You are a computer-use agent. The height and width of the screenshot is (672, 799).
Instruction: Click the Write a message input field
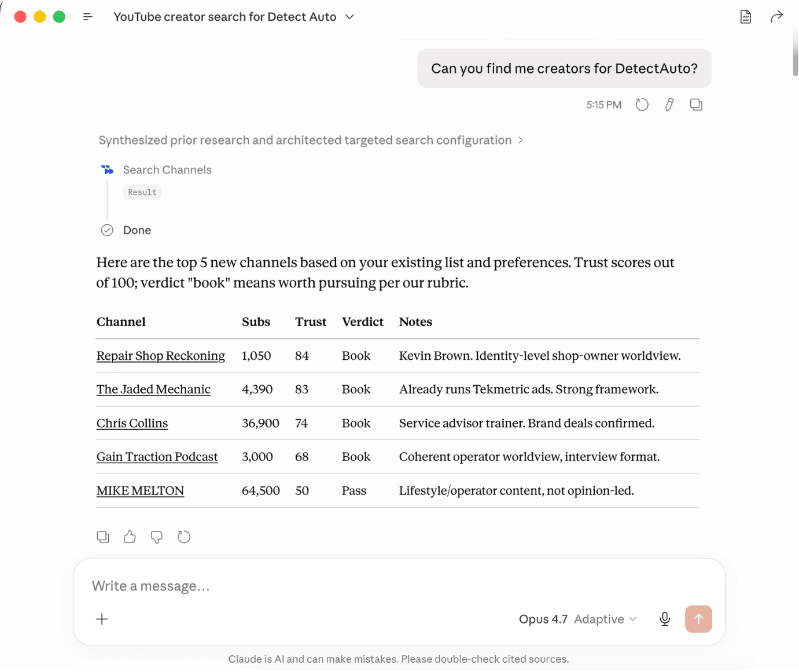(x=399, y=586)
